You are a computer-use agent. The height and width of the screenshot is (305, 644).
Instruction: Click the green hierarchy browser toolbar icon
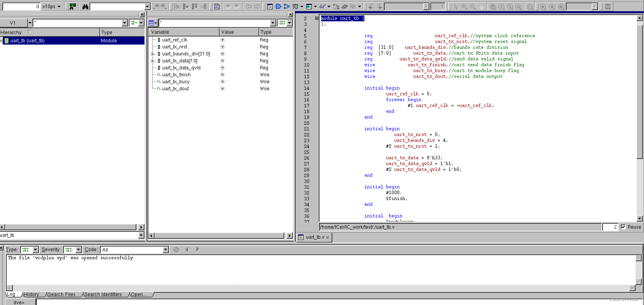[x=72, y=7]
